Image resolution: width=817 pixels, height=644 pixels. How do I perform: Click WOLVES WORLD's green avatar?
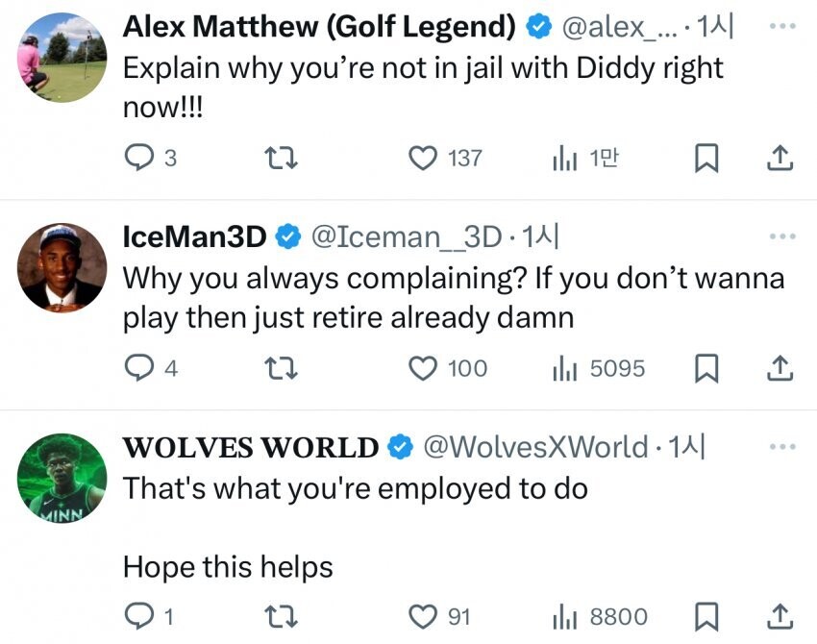point(62,478)
